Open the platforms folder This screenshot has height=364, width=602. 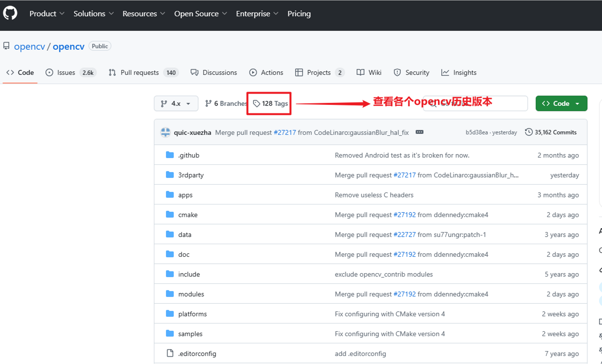[x=193, y=314]
